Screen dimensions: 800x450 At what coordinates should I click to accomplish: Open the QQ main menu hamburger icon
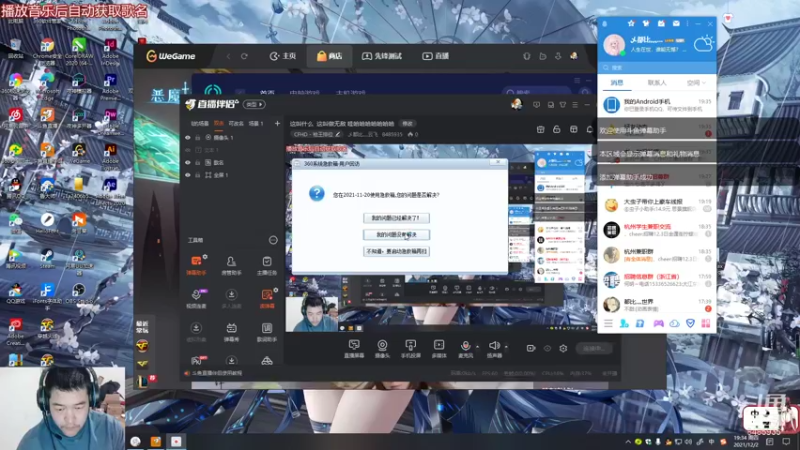pyautogui.click(x=608, y=323)
